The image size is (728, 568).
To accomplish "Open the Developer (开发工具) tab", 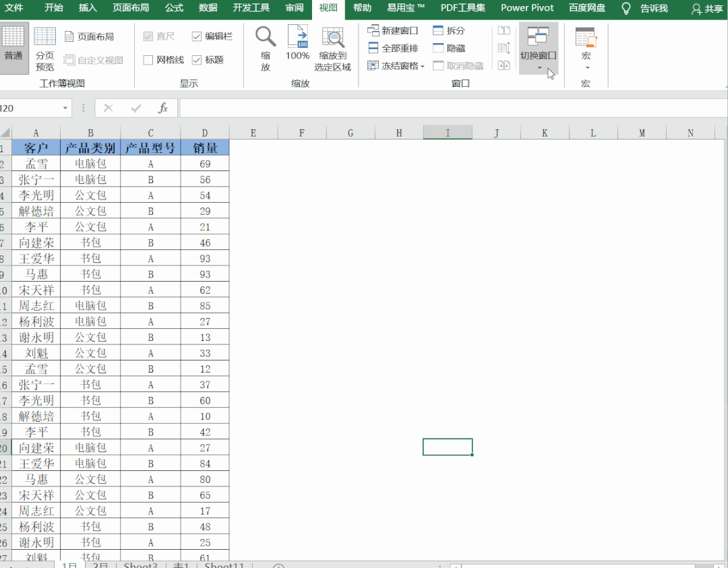I will tap(251, 8).
